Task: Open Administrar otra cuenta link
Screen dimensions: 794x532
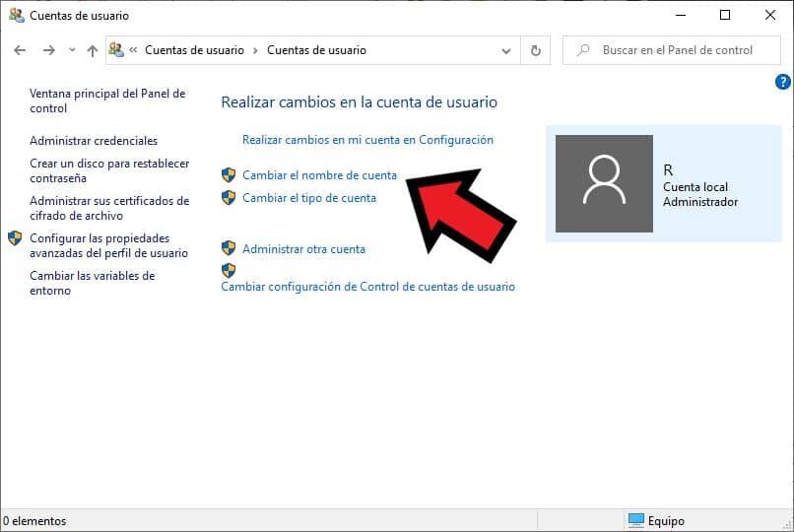Action: [303, 249]
